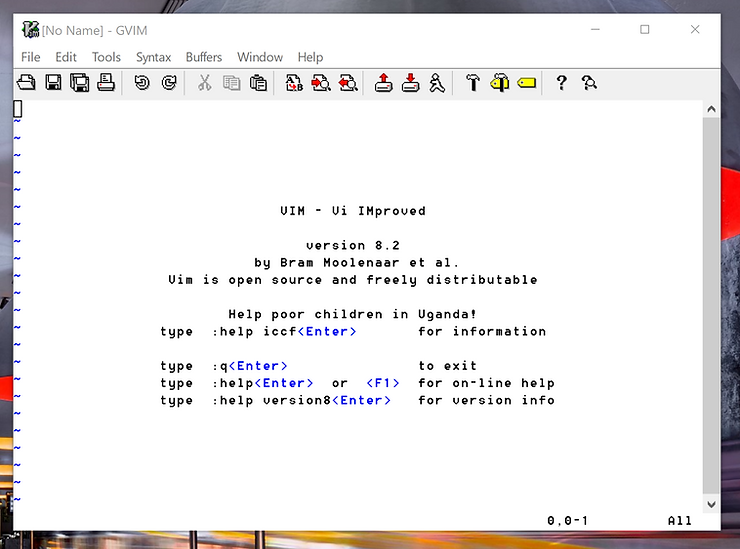740x549 pixels.
Task: Click the Find Previous icon
Action: click(x=348, y=83)
